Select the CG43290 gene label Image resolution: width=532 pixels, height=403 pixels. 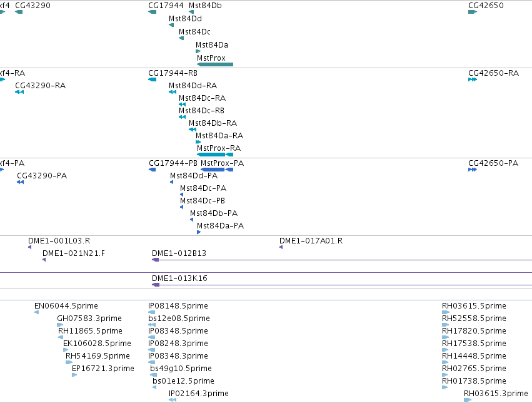tap(33, 6)
